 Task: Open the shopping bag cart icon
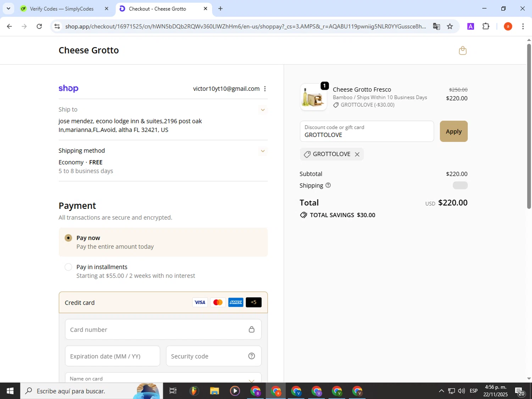[462, 51]
